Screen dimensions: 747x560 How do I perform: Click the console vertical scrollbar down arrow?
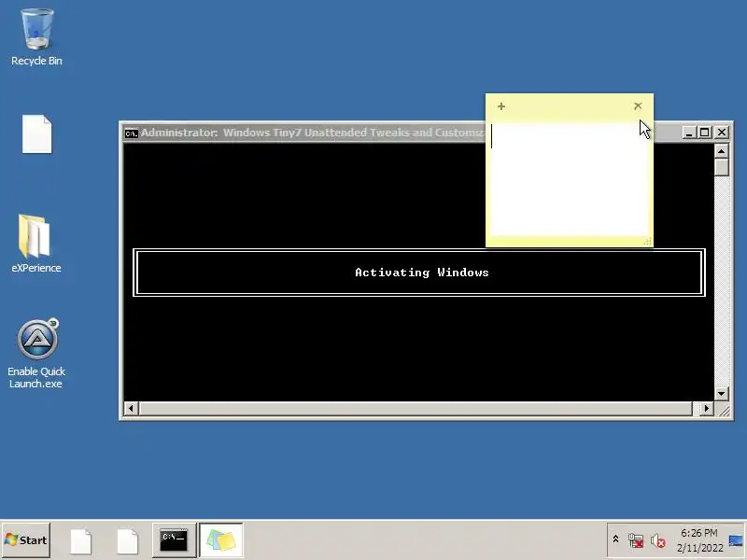point(721,394)
